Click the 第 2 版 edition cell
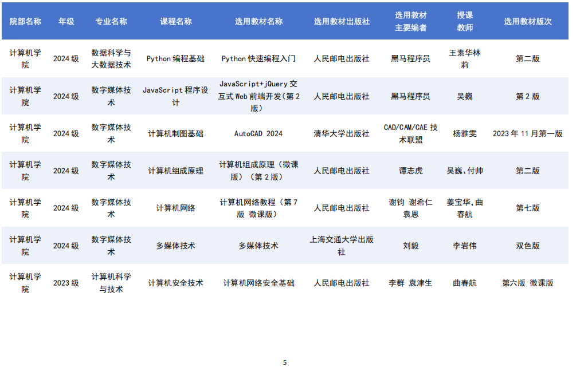Image resolution: width=588 pixels, height=383 pixels. coord(528,96)
